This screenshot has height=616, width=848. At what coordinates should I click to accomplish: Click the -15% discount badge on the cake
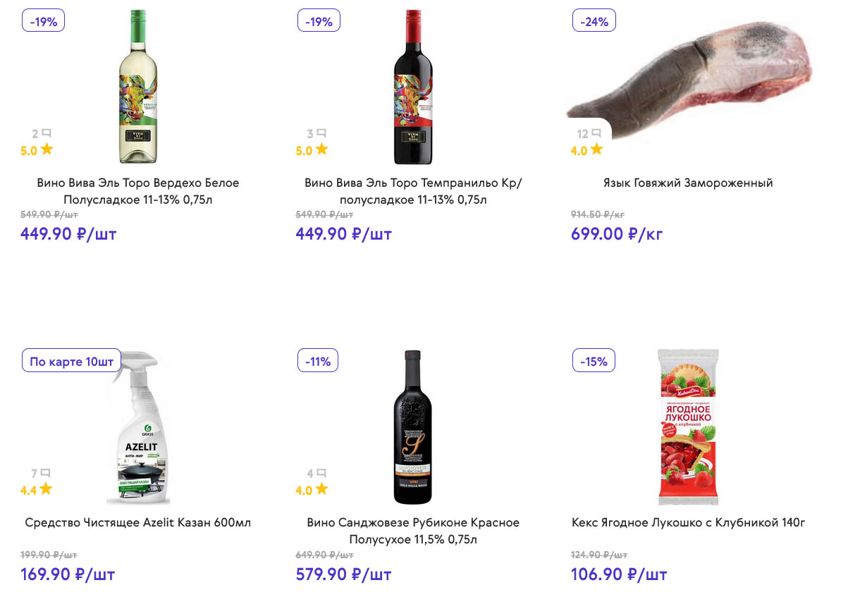pyautogui.click(x=594, y=362)
